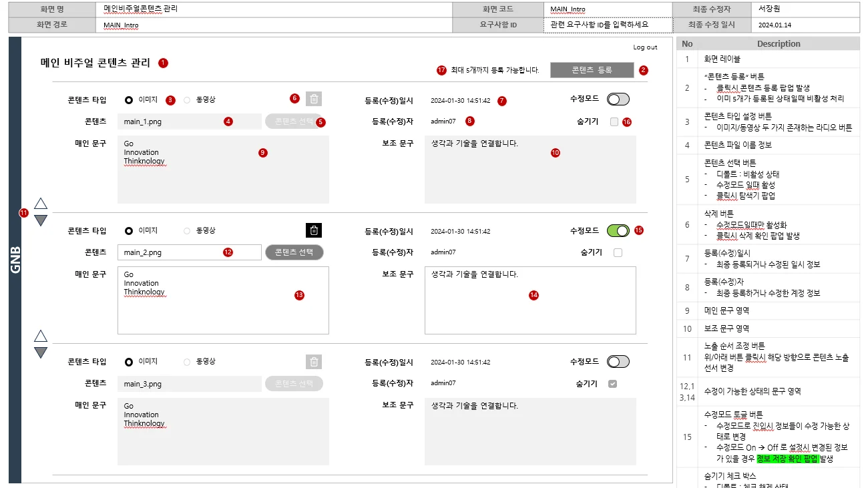Click the black trash icon beside main_2.png block

tap(314, 230)
